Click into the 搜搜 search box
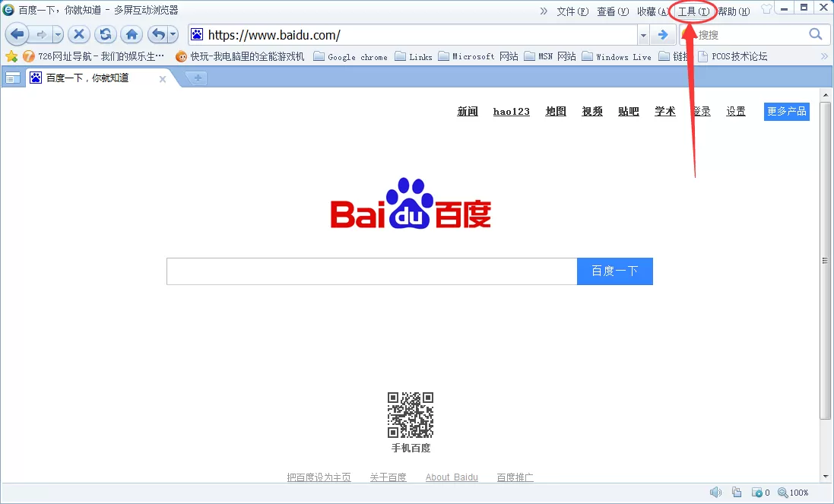Image resolution: width=834 pixels, height=504 pixels. [x=750, y=35]
